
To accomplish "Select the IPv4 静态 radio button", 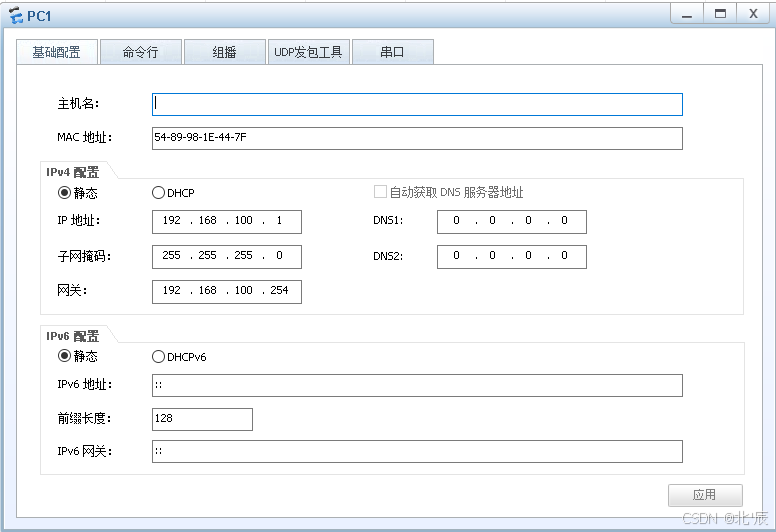I will pos(64,193).
